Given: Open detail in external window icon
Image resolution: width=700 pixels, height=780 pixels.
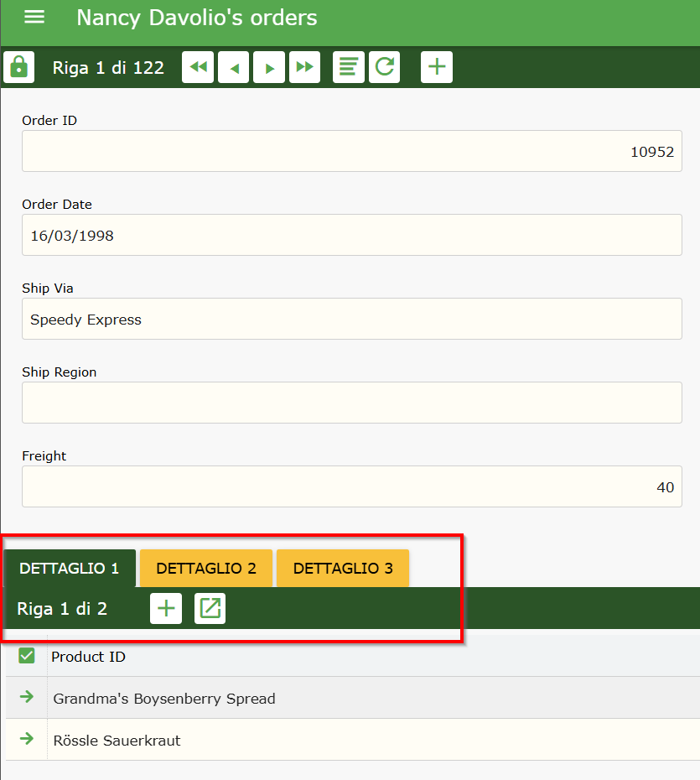Looking at the screenshot, I should (210, 609).
